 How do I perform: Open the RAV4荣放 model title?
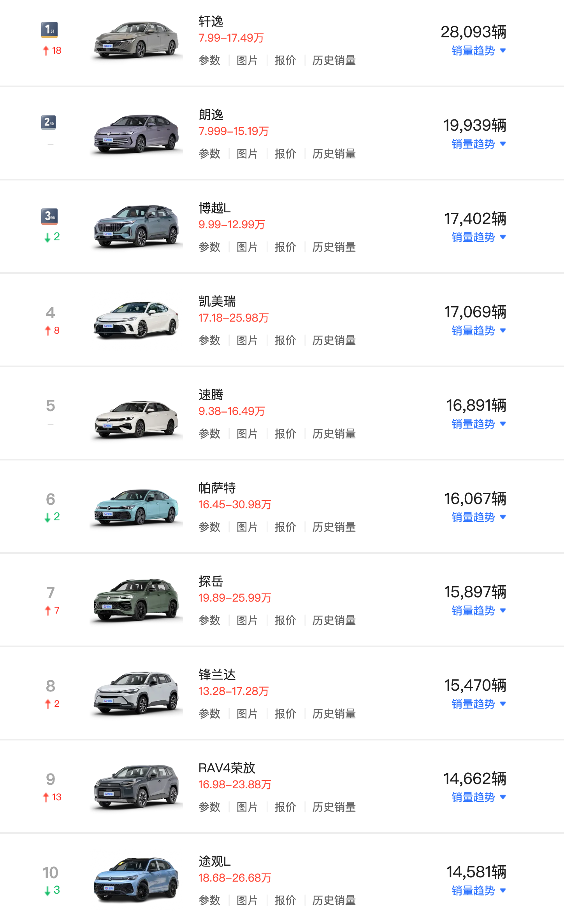tap(227, 768)
